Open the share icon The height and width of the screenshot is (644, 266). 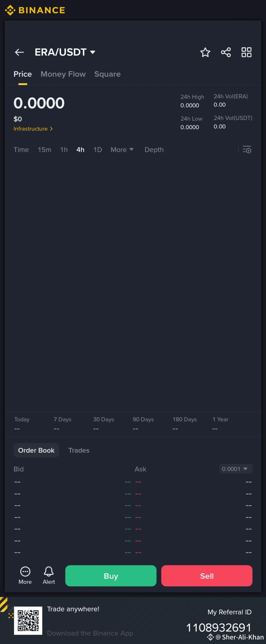click(x=226, y=52)
